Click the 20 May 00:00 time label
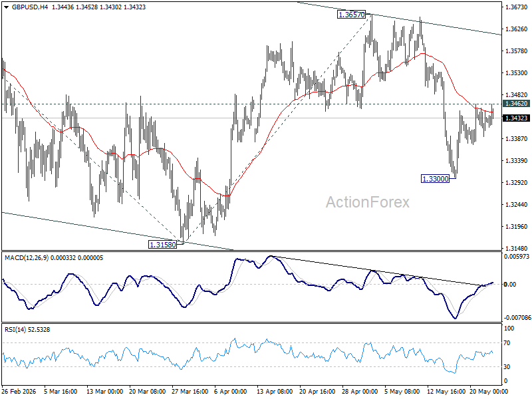The image size is (532, 399). pos(489,392)
